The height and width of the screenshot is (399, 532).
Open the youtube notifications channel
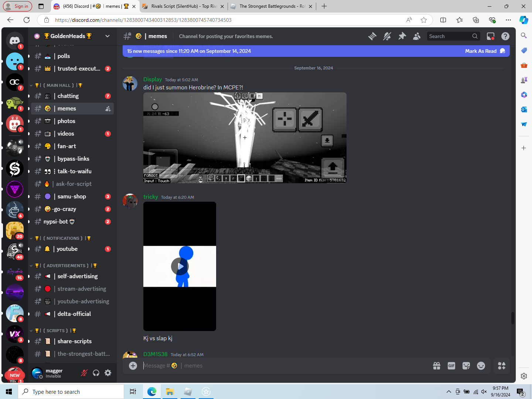[72, 249]
